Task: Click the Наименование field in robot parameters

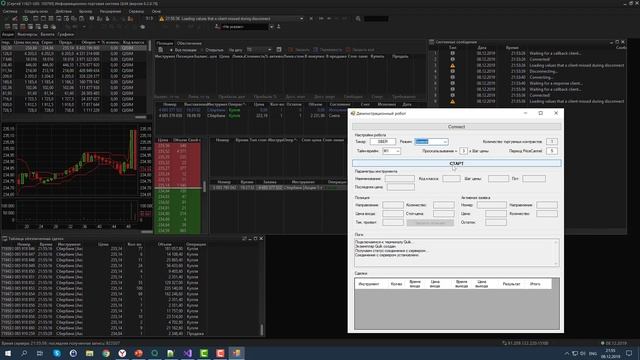Action: 400,179
